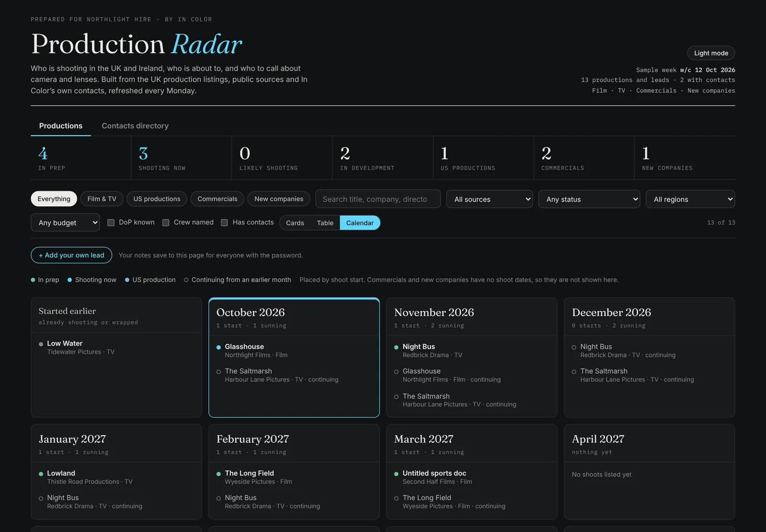766x532 pixels.
Task: Open Night Bus in February 2027
Action: pyautogui.click(x=294, y=501)
